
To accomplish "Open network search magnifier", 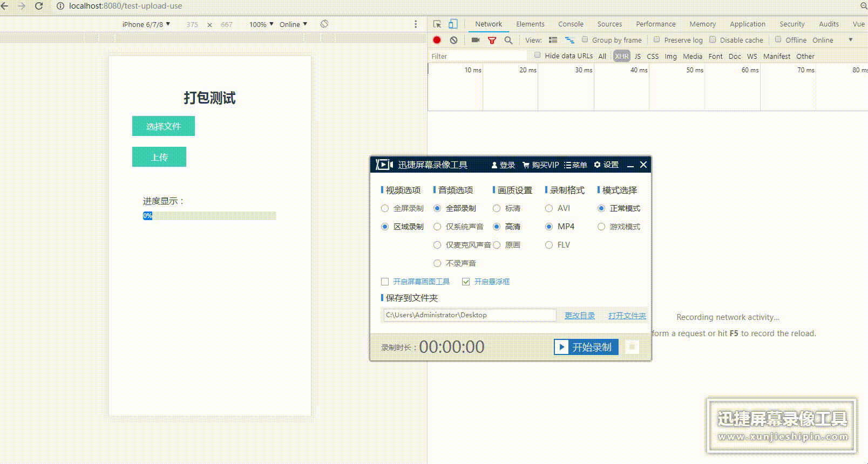I will pyautogui.click(x=508, y=40).
